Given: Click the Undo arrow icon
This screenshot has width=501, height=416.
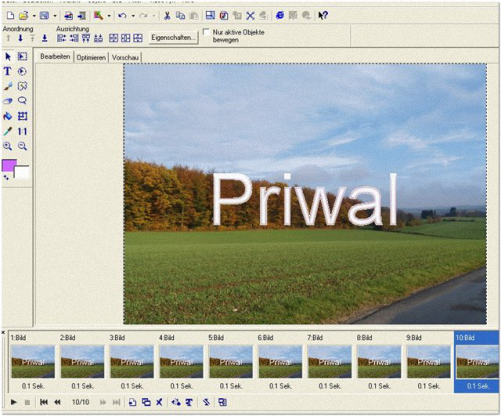Looking at the screenshot, I should pos(122,15).
